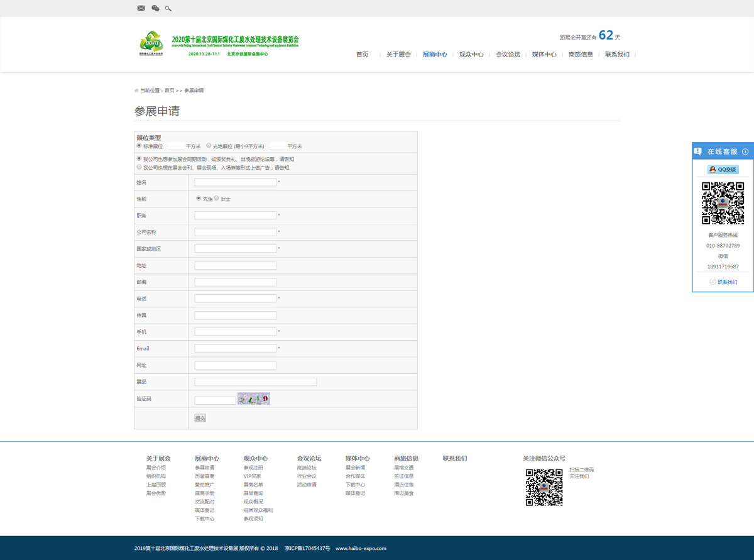Open the WeChat icon in top bar
Viewport: 754px width, 560px height.
[x=155, y=8]
